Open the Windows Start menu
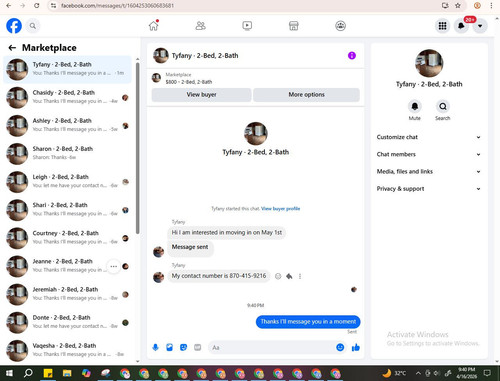500x381 pixels. 9,373
